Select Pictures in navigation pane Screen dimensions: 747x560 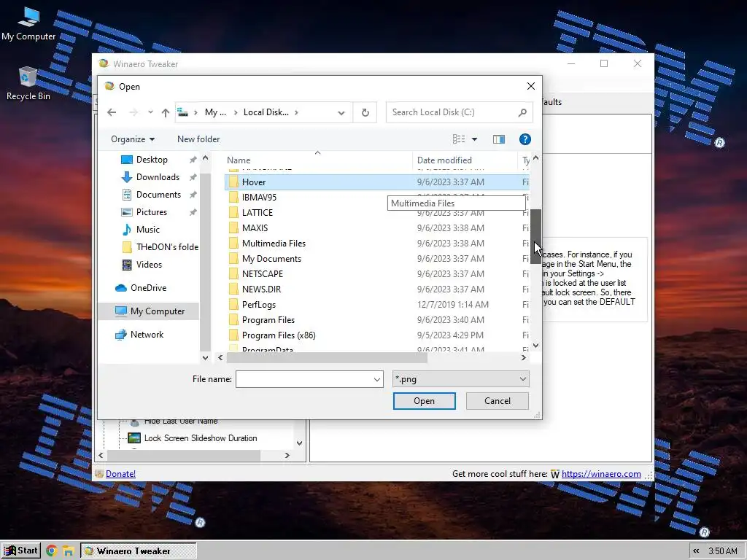152,212
